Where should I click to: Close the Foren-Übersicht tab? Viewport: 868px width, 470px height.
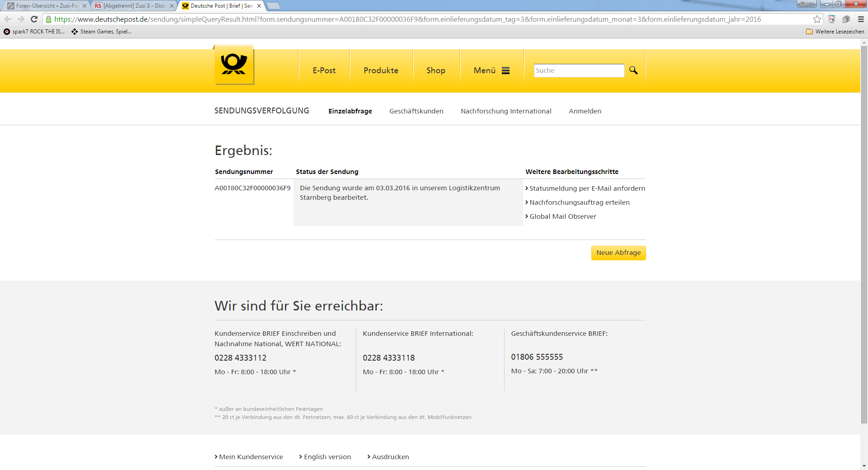coord(85,6)
